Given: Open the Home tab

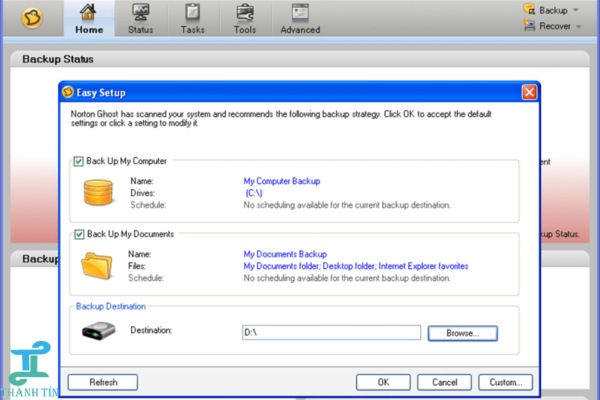Looking at the screenshot, I should pos(89,18).
